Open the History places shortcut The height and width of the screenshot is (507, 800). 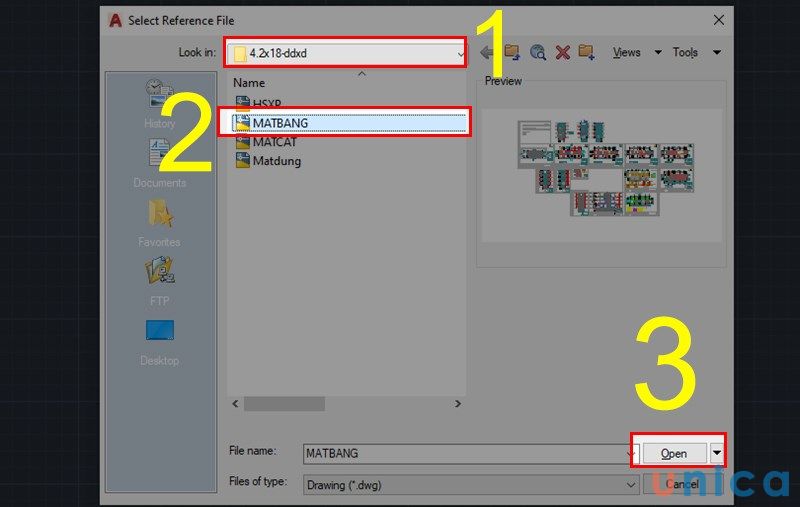coord(159,104)
